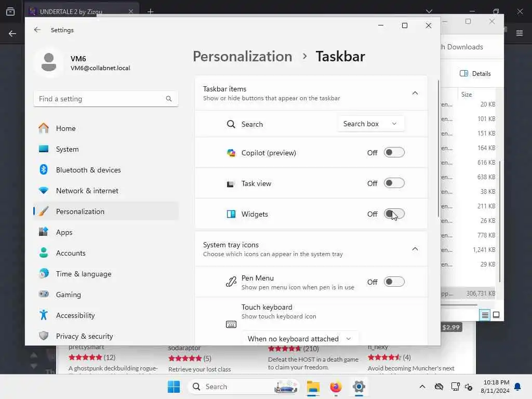Viewport: 532px width, 399px height.
Task: Click the volume muted tray icon
Action: click(469, 387)
